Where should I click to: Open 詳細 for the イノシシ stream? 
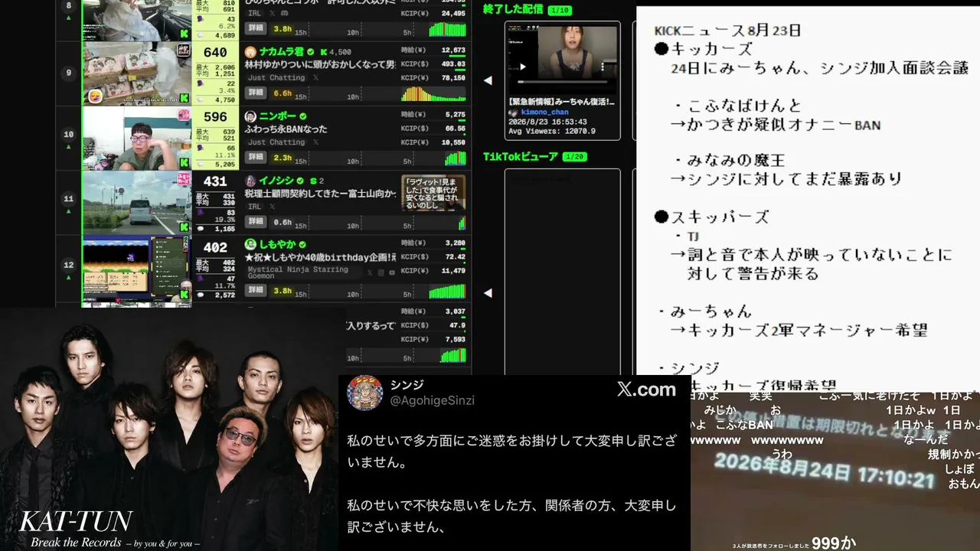coord(256,222)
